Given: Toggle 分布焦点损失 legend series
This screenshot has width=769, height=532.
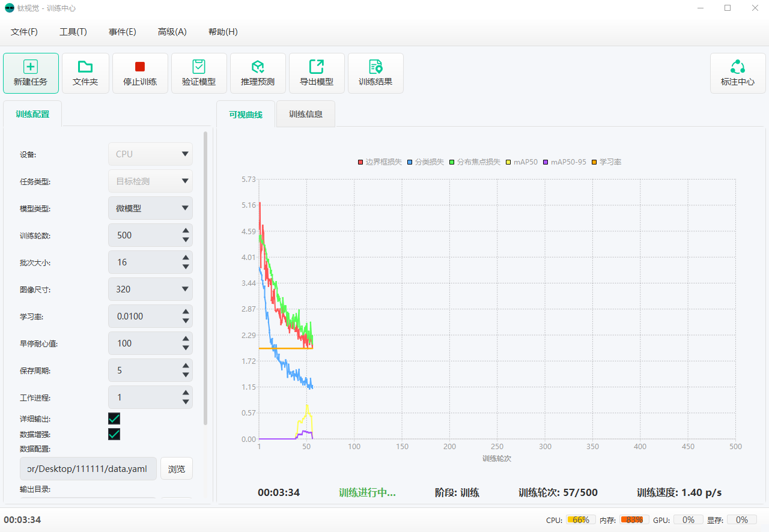Looking at the screenshot, I should tap(475, 162).
